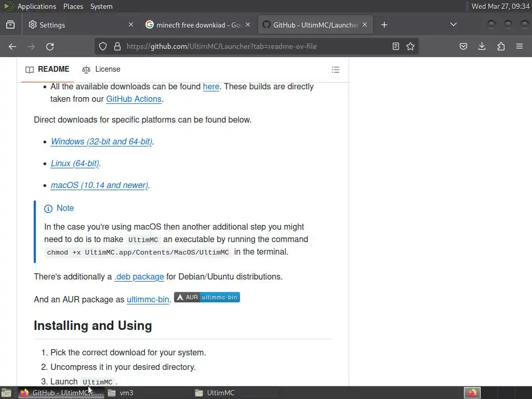This screenshot has width=532, height=399.
Task: Click the forward navigation arrow
Action: pyautogui.click(x=31, y=46)
